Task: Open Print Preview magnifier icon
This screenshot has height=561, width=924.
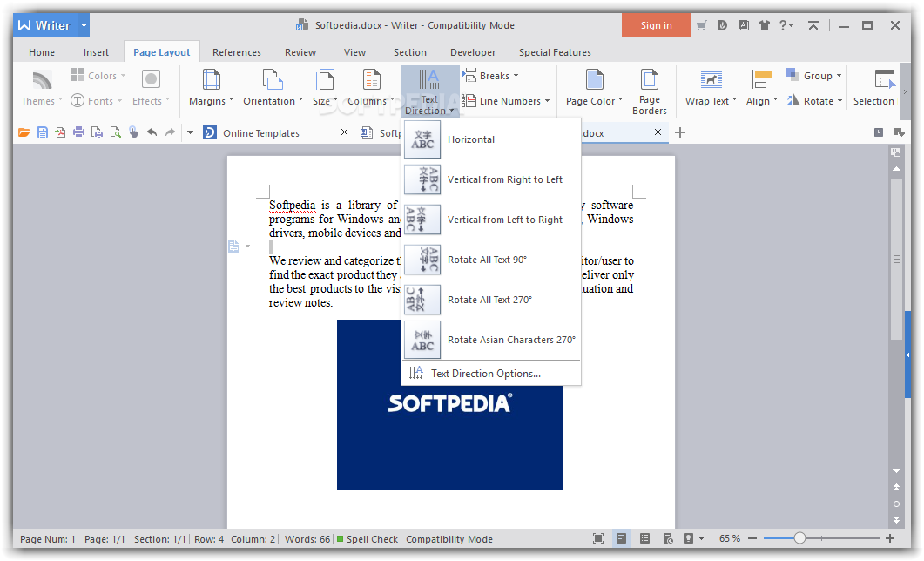Action: coord(116,132)
